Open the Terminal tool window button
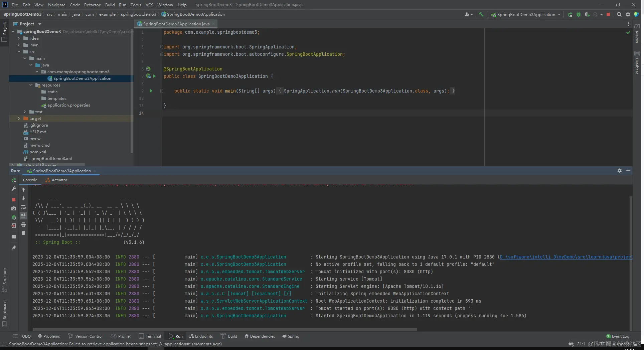The width and height of the screenshot is (644, 350). (150, 336)
